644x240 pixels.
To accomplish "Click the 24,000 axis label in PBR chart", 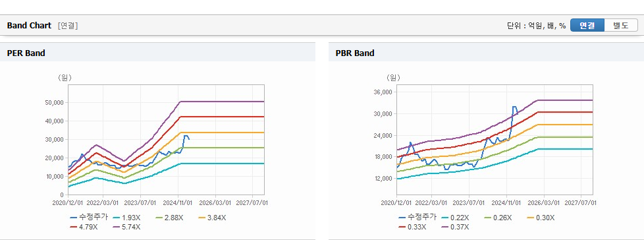I will point(383,135).
